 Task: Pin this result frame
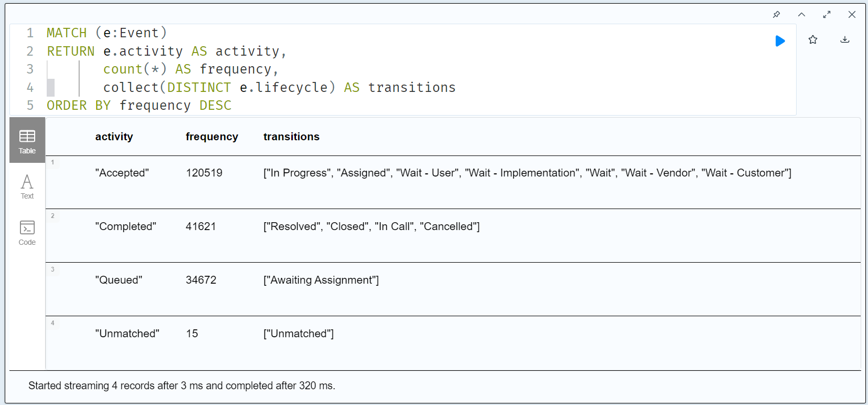click(776, 15)
